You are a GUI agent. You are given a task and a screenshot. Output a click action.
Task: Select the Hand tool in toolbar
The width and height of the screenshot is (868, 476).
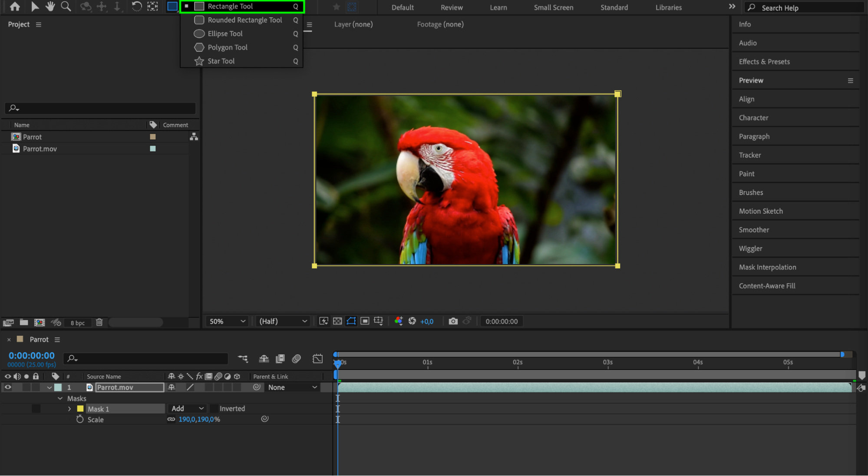50,7
